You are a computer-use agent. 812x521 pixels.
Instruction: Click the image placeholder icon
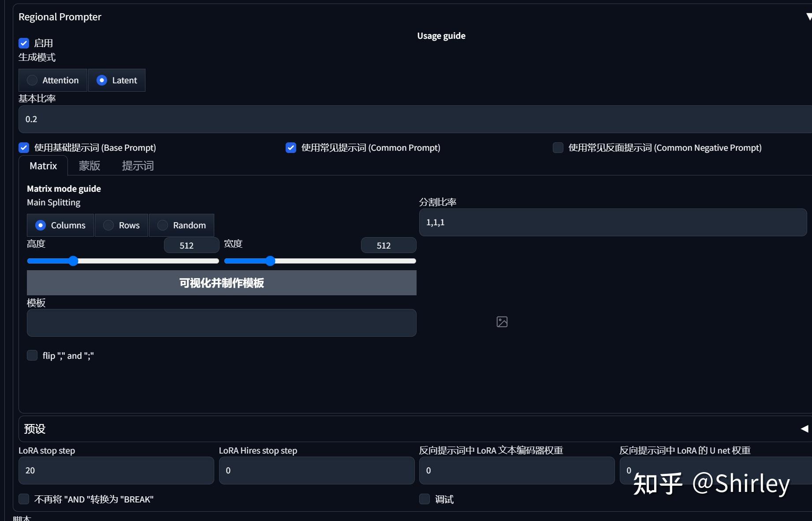tap(502, 322)
